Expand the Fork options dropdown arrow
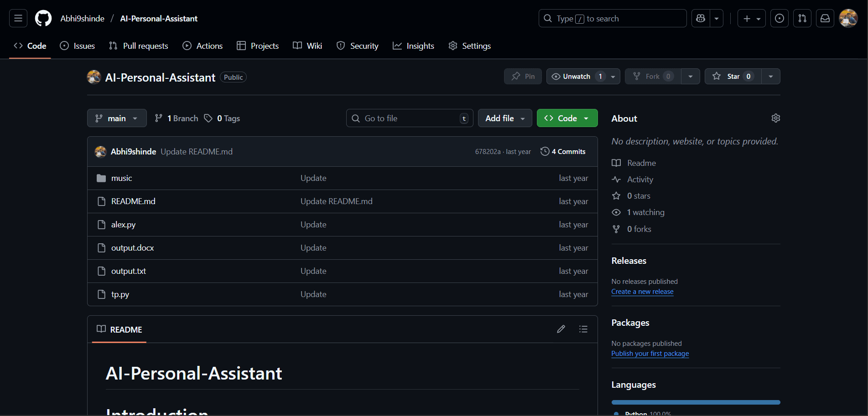 [x=691, y=77]
